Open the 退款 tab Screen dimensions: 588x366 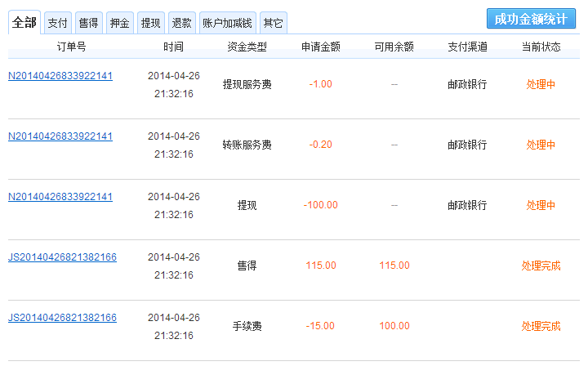pos(181,23)
